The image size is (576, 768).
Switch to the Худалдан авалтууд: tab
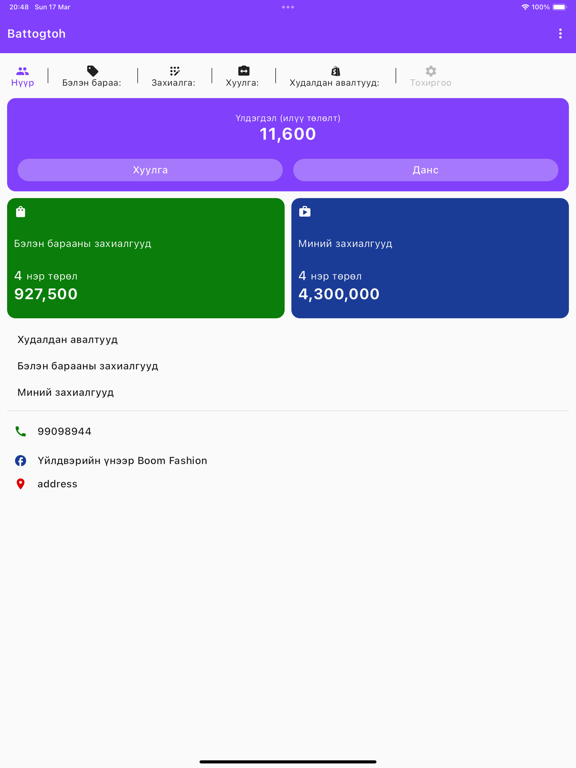[335, 83]
